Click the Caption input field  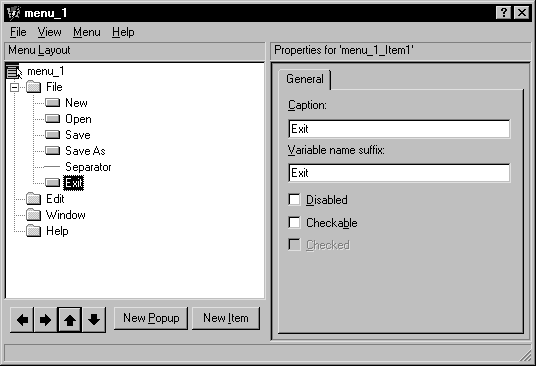click(x=399, y=129)
